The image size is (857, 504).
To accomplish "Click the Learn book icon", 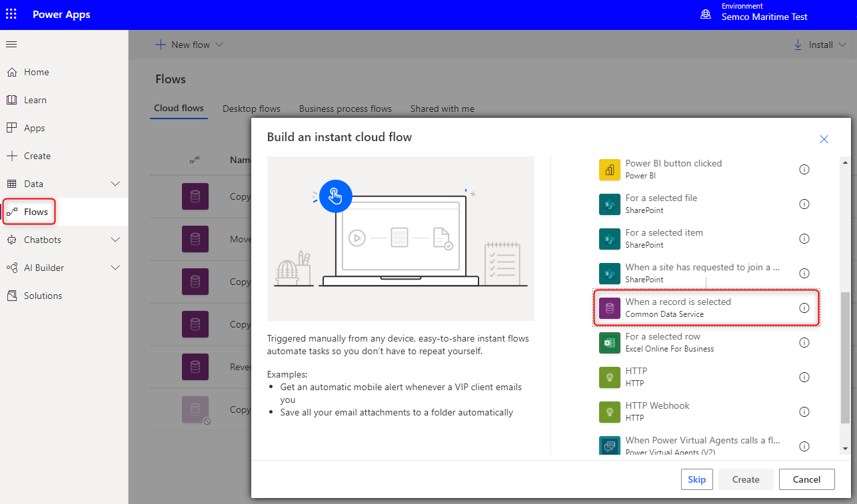I will tap(11, 100).
